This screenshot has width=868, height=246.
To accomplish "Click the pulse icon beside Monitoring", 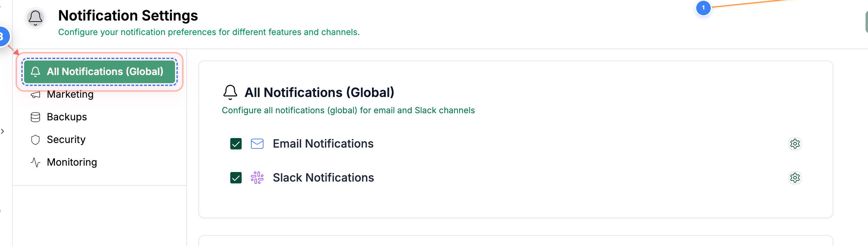I will tap(35, 162).
